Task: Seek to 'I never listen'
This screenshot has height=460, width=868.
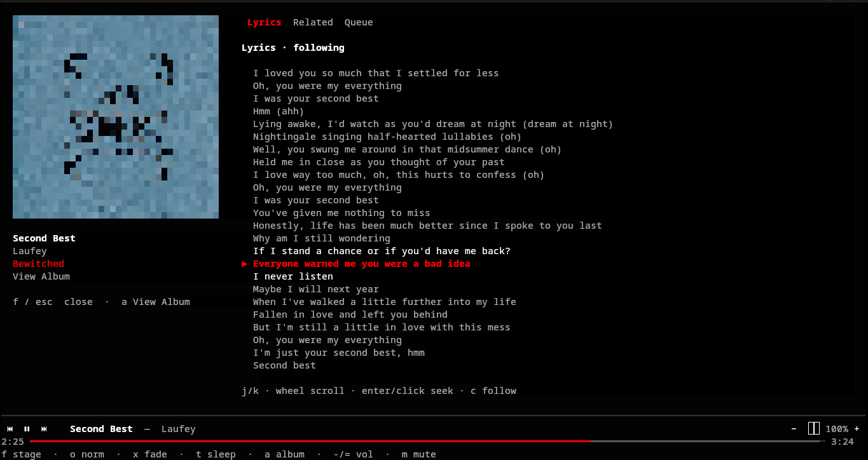Action: point(293,276)
